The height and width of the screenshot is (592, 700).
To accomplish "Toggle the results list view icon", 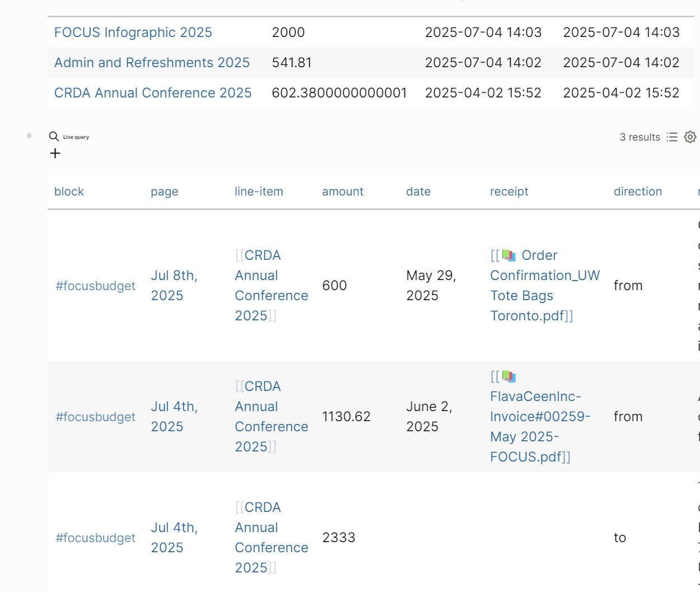I will pyautogui.click(x=672, y=137).
